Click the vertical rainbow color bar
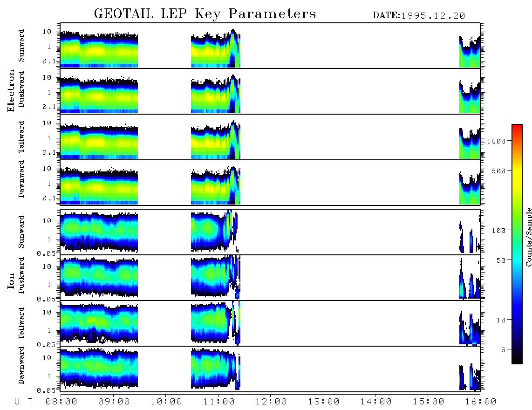 pyautogui.click(x=517, y=244)
